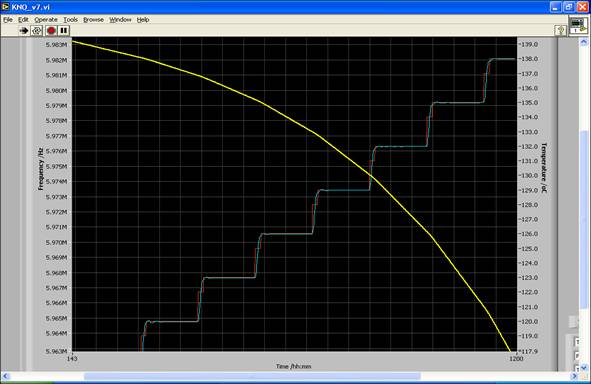Open the Edit menu
This screenshot has width=591, height=384.
point(23,20)
